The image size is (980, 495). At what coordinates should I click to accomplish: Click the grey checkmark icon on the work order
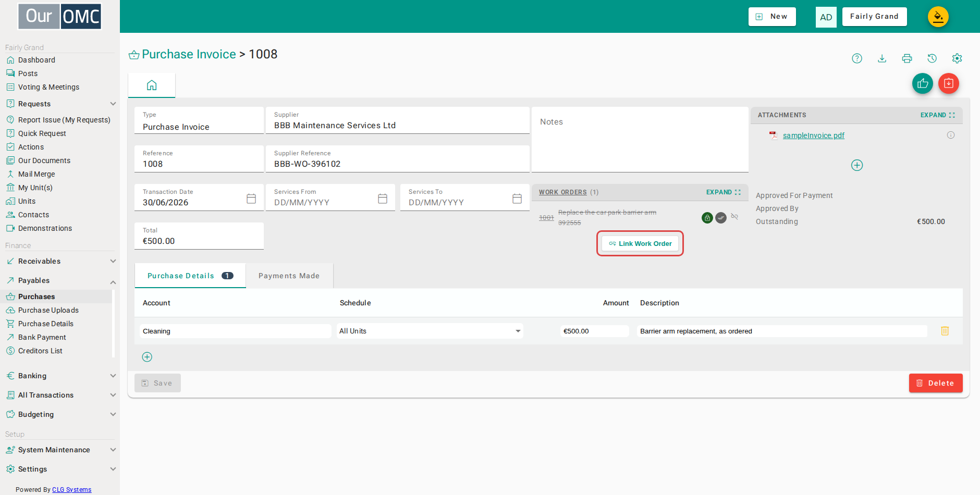coord(721,218)
